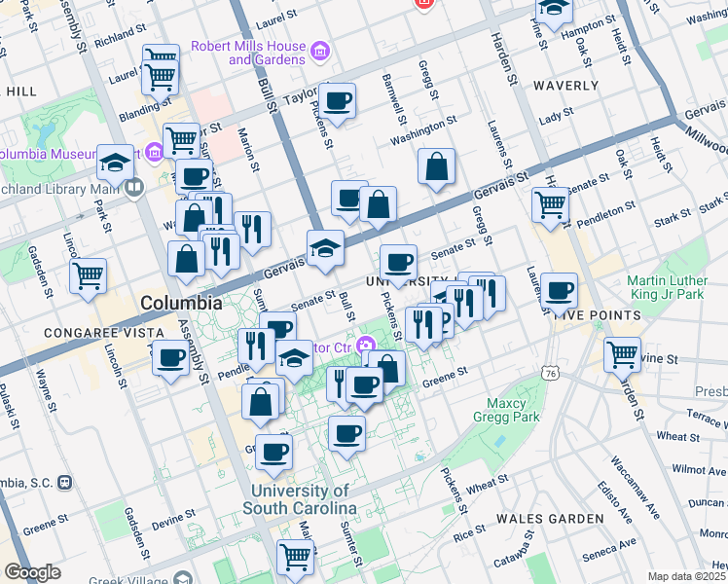Select the coffee cup marker above University Hill label
The image size is (728, 584).
coord(398,264)
